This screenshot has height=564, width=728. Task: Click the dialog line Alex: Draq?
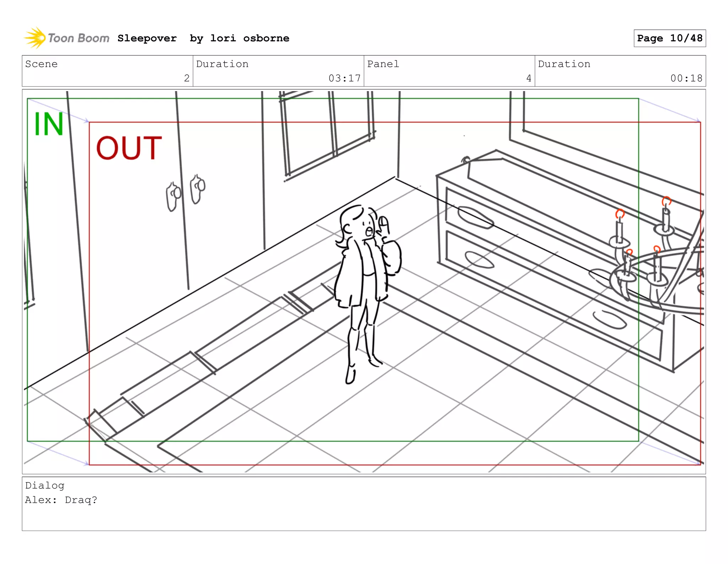pyautogui.click(x=61, y=500)
